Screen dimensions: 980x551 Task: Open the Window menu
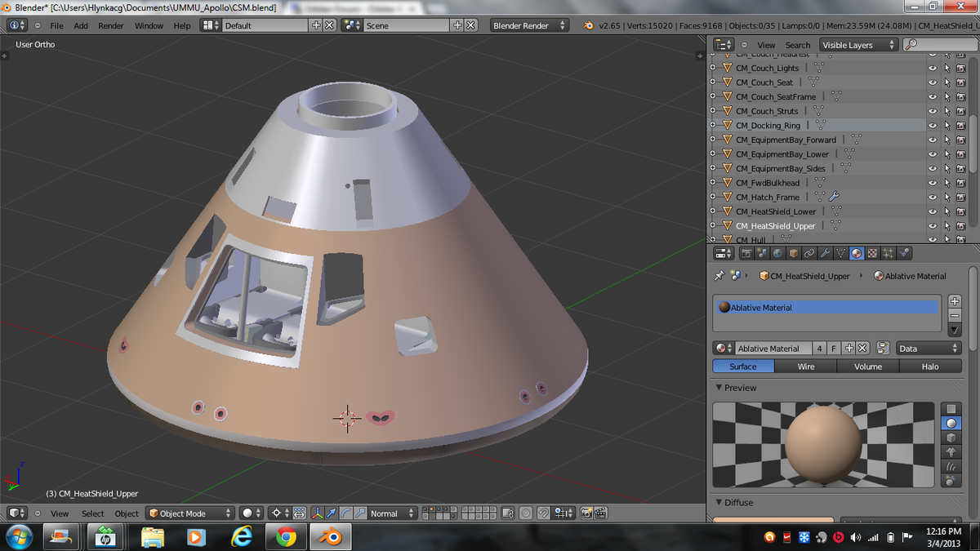click(x=149, y=25)
